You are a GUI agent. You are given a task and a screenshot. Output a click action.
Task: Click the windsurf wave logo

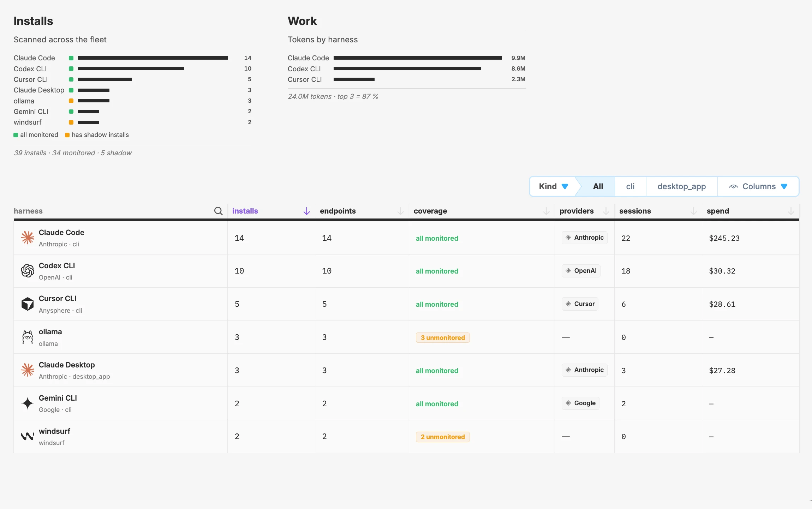(28, 436)
